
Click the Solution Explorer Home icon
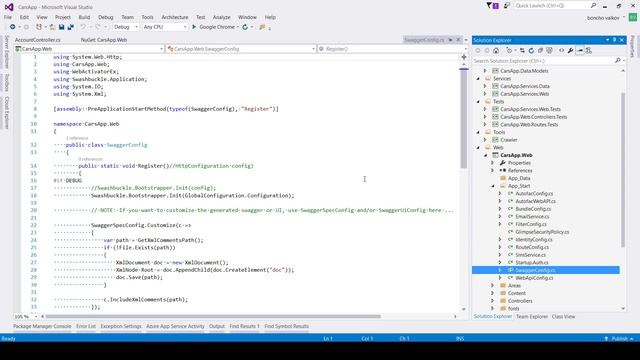pos(496,51)
